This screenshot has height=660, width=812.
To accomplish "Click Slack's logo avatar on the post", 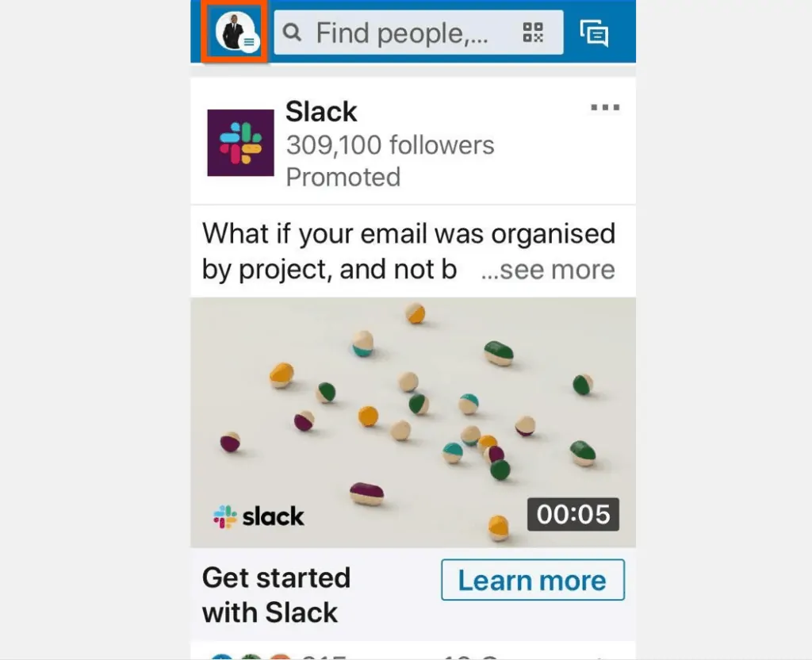I will tap(240, 144).
